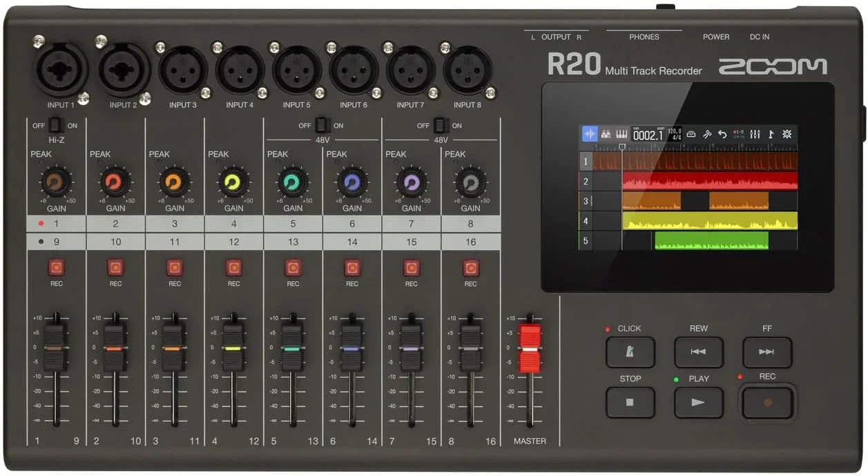The image size is (868, 476).
Task: Arm track 1 with its REC button
Action: [56, 267]
